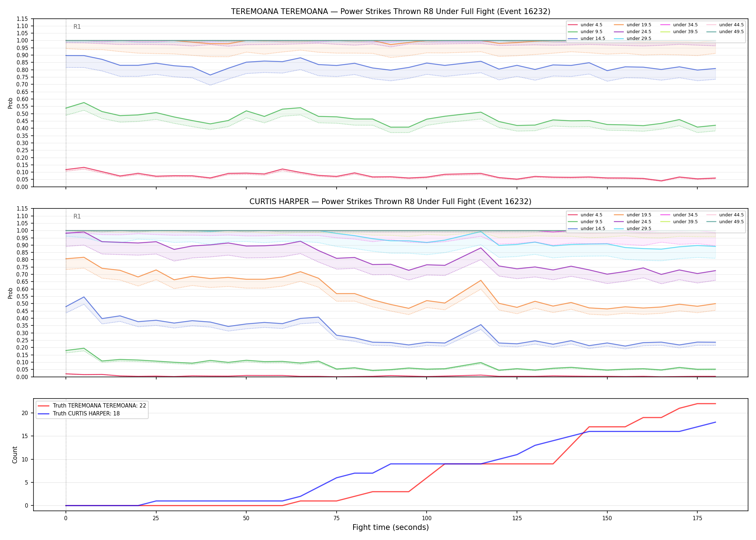
Task: Click the '1.15' y-tick of TEREMOANA chart
Action: (22, 19)
